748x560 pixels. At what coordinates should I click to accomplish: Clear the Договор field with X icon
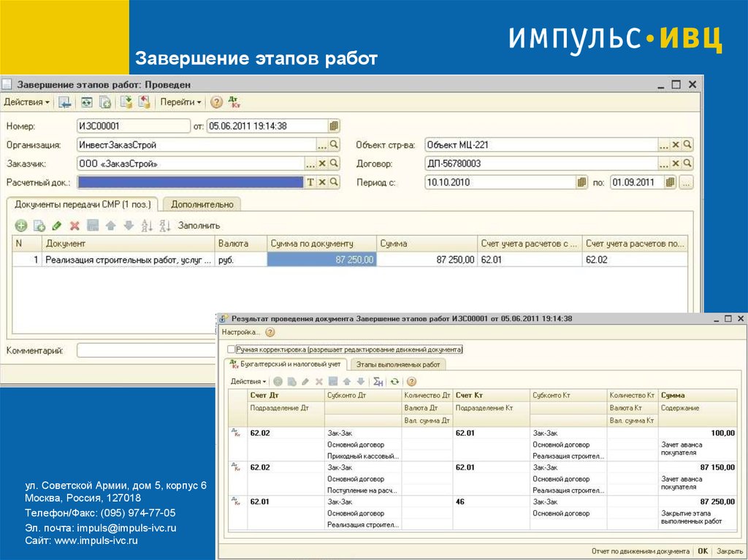pos(676,164)
